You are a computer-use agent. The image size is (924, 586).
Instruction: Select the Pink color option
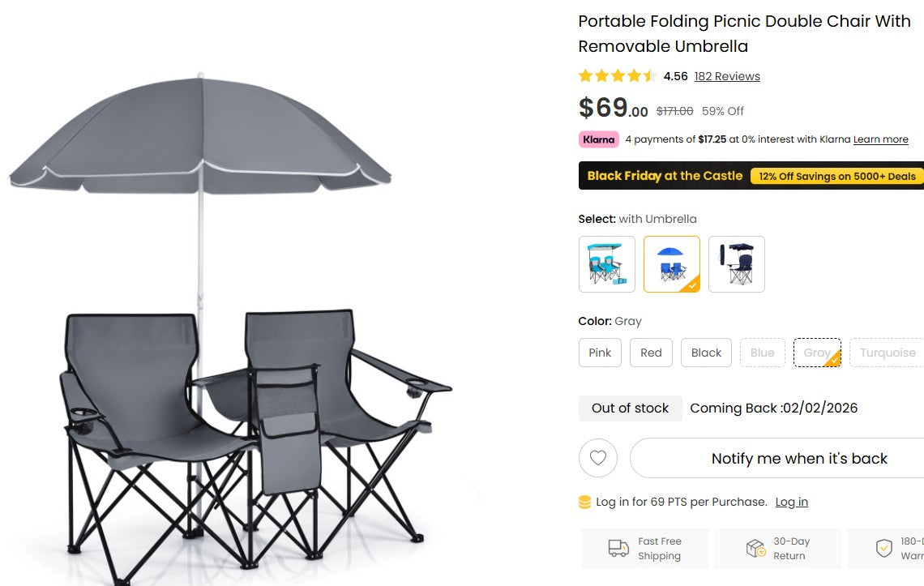point(600,353)
